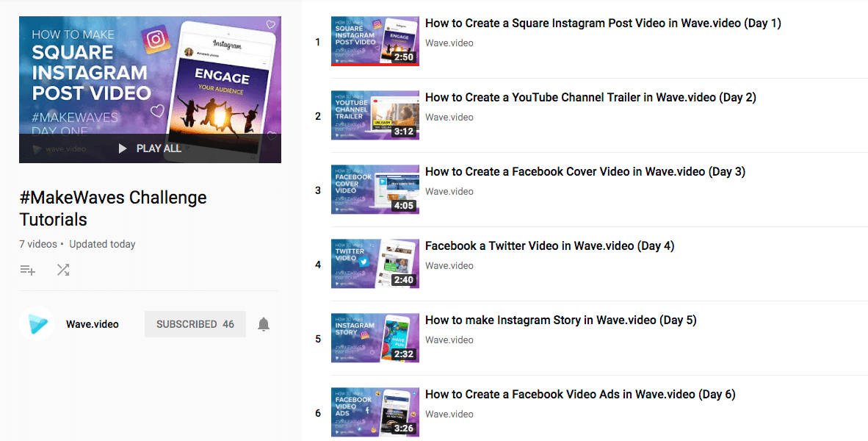Click Wave.video channel under the Day 1 video

449,43
